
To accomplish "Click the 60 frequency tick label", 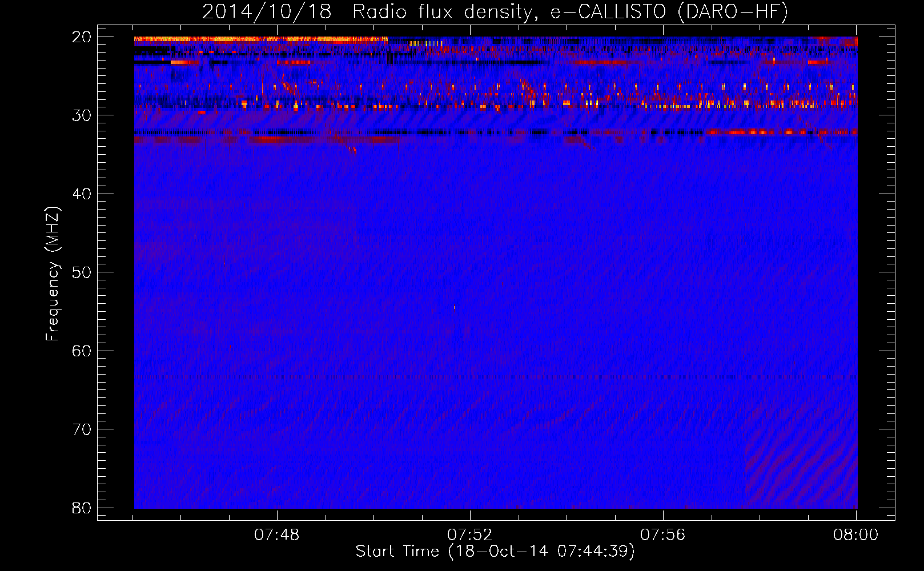I will [x=82, y=351].
